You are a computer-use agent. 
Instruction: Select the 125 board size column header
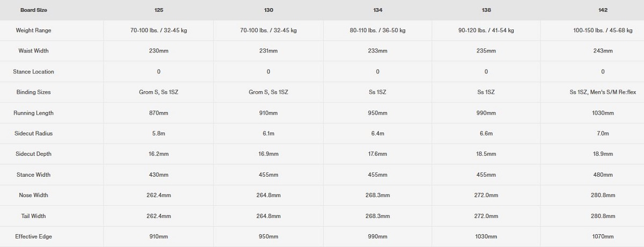pos(158,10)
